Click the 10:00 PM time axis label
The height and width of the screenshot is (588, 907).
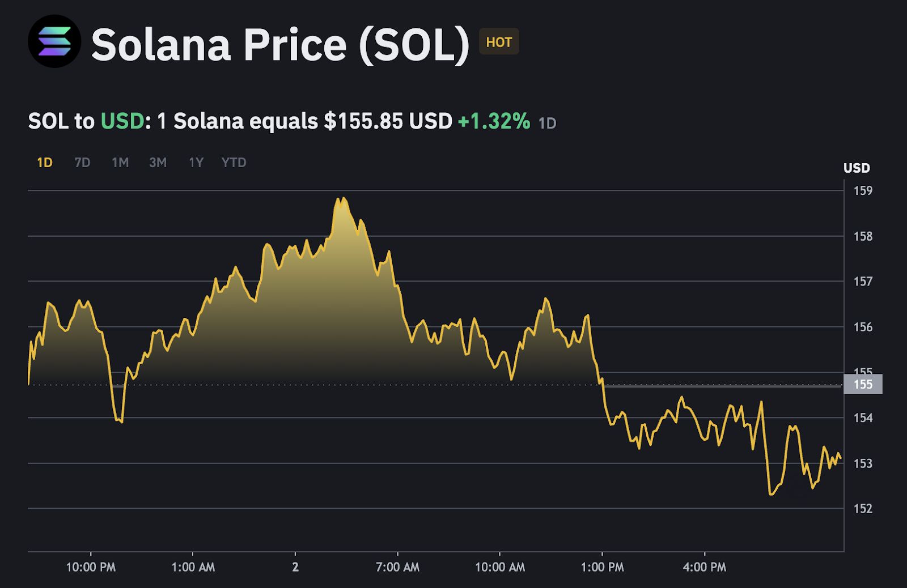pos(91,567)
